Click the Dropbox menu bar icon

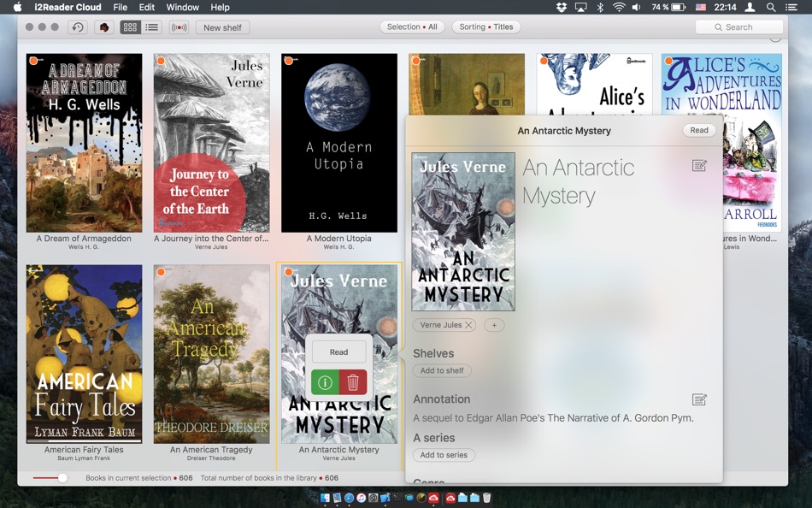click(562, 7)
